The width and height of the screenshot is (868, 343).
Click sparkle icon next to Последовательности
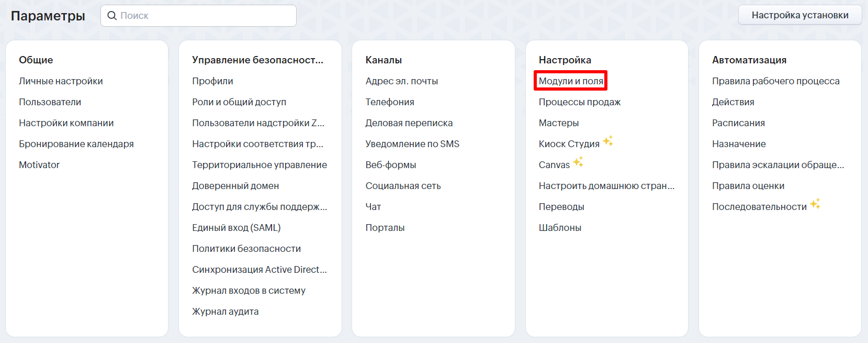[815, 204]
